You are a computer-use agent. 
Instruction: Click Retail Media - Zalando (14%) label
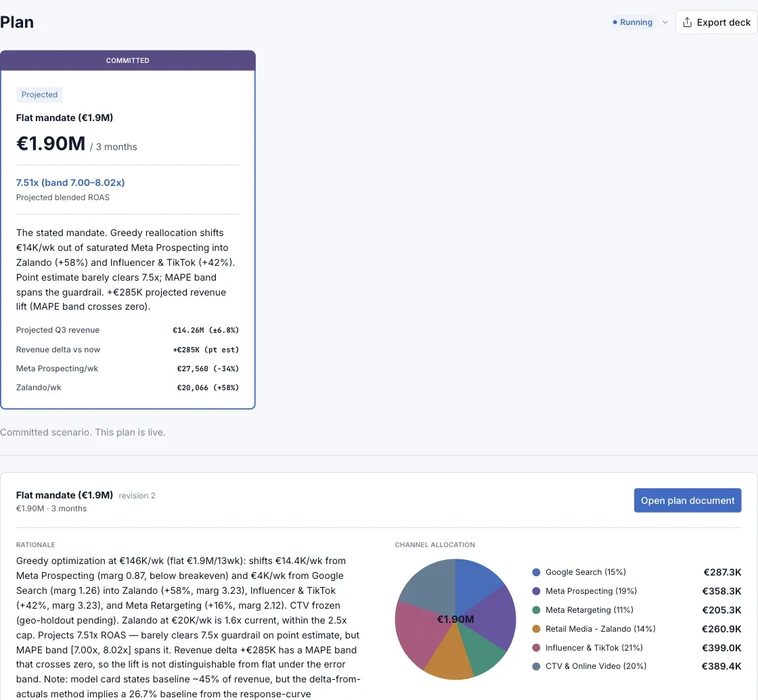pyautogui.click(x=600, y=628)
